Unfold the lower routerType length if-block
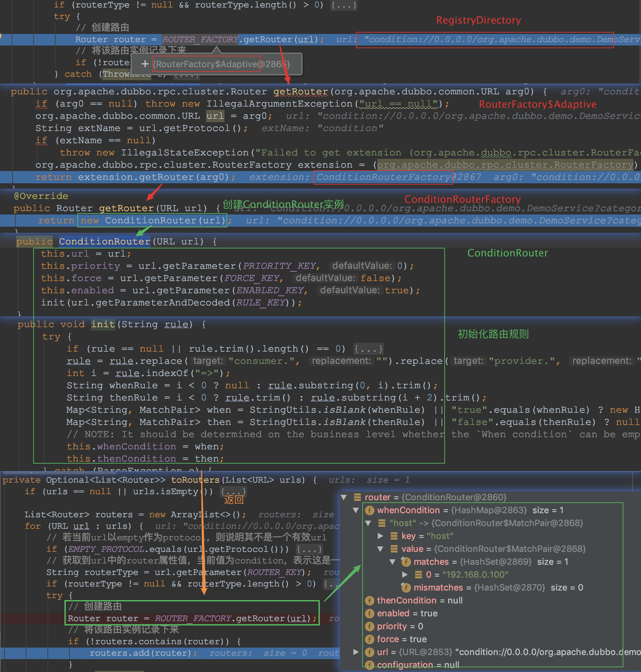Screen dimensions: 641x672 pyautogui.click(x=331, y=584)
